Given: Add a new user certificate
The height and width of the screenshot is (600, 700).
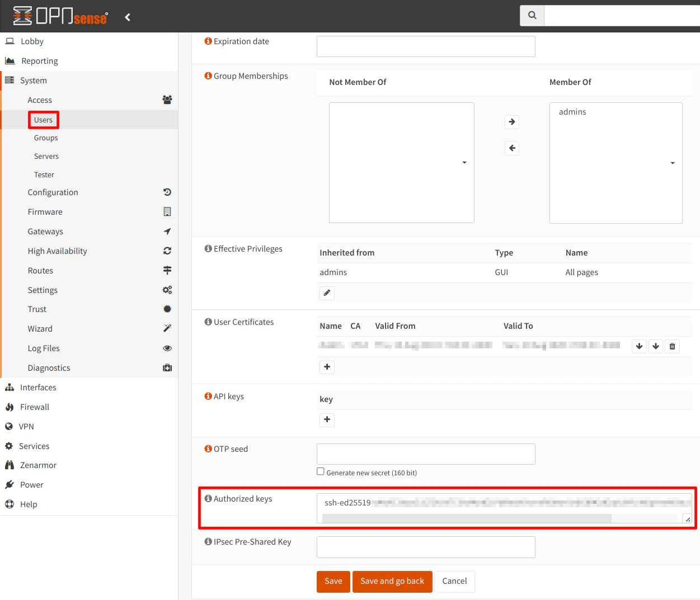Looking at the screenshot, I should pos(327,367).
